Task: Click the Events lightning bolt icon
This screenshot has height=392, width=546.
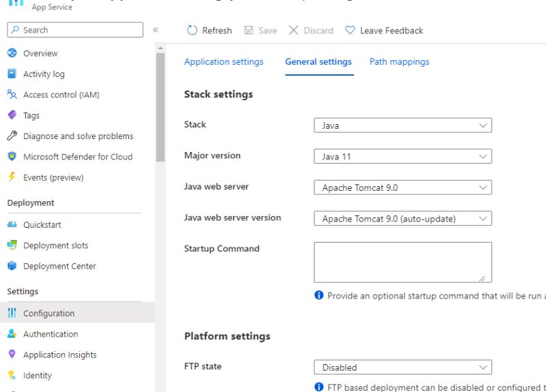Action: tap(12, 177)
